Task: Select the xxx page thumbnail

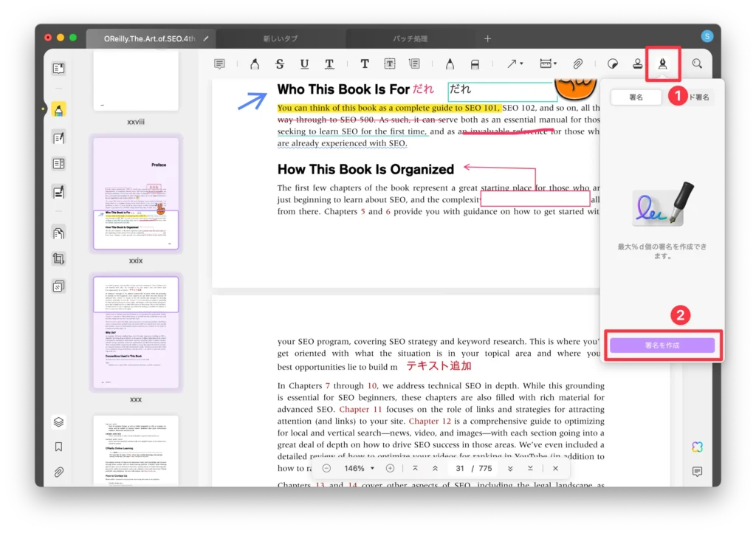Action: click(135, 332)
